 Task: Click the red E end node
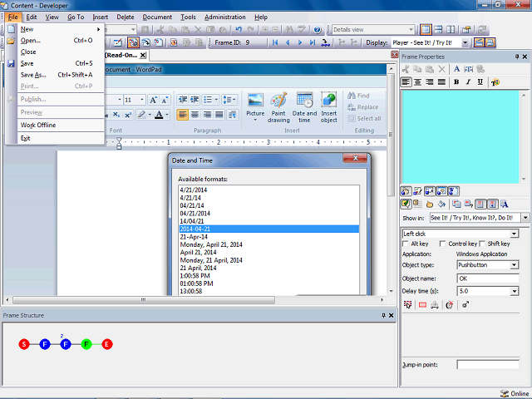pyautogui.click(x=107, y=344)
